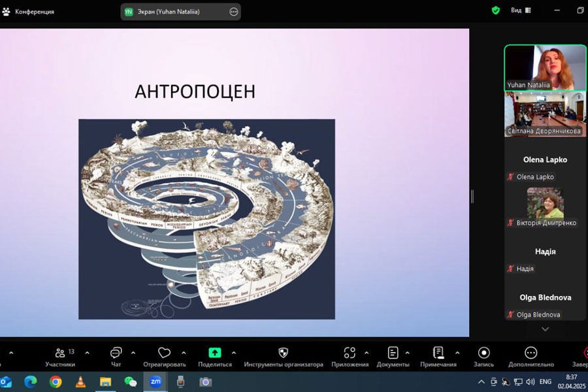Click the АНТРОПОЦЕН slide image

206,219
